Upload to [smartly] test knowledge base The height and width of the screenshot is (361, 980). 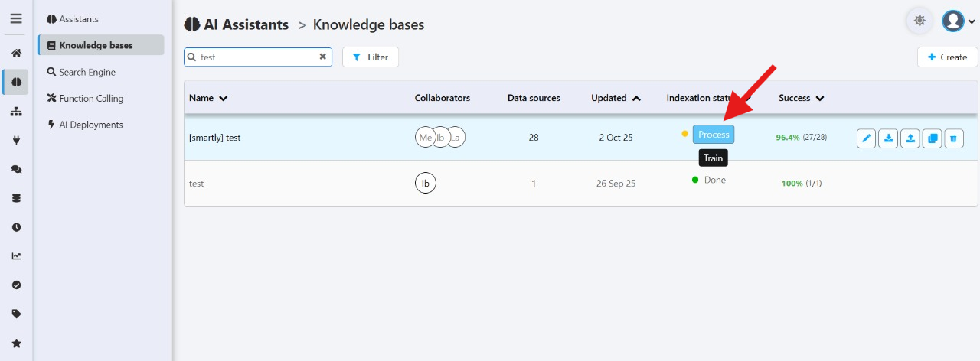pyautogui.click(x=910, y=138)
